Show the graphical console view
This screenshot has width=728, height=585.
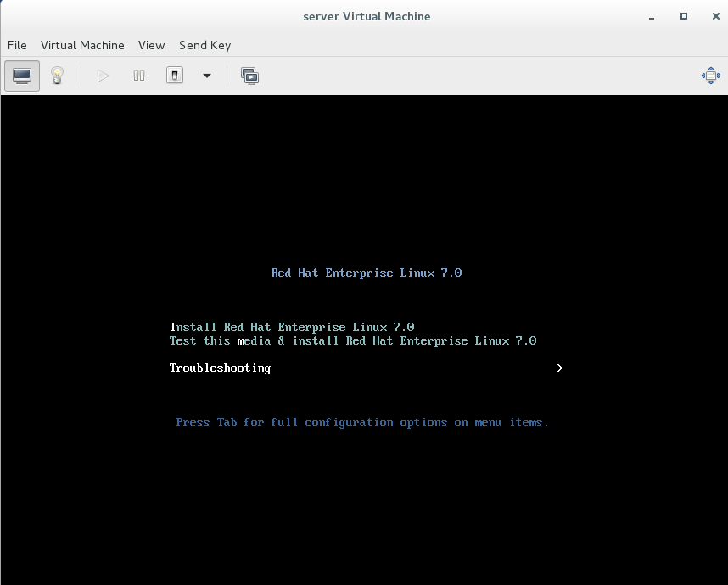(22, 76)
